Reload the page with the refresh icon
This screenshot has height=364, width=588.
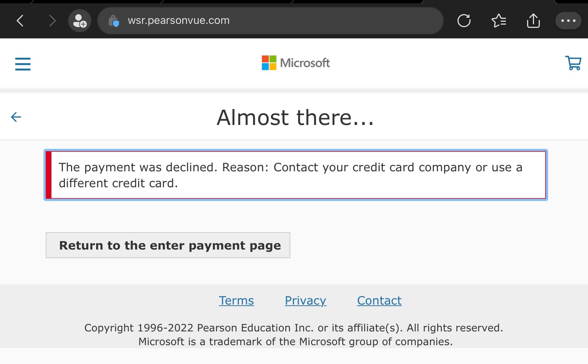[464, 21]
